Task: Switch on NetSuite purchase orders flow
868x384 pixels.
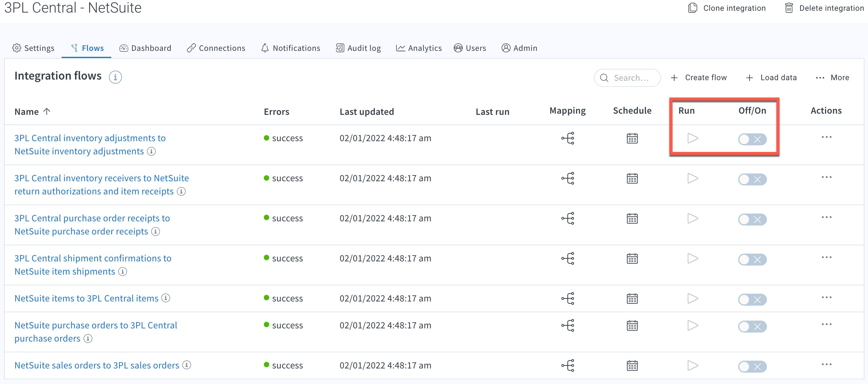Action: [752, 326]
